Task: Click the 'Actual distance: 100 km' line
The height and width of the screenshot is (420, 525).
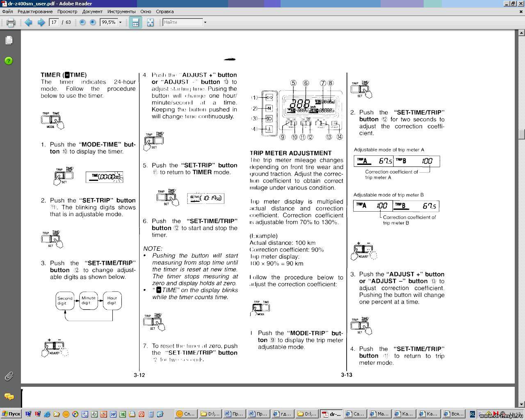Action: (x=283, y=242)
